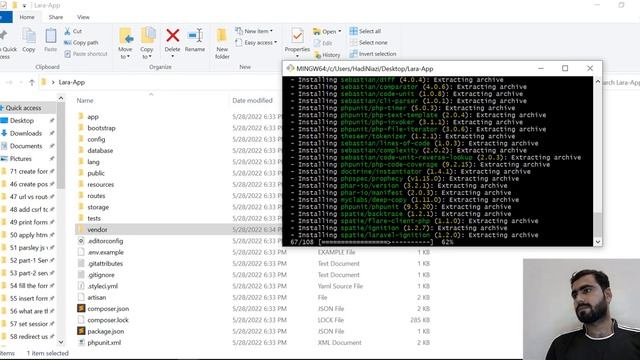
Task: Select '71 create forr' pinned folder
Action: [28, 171]
